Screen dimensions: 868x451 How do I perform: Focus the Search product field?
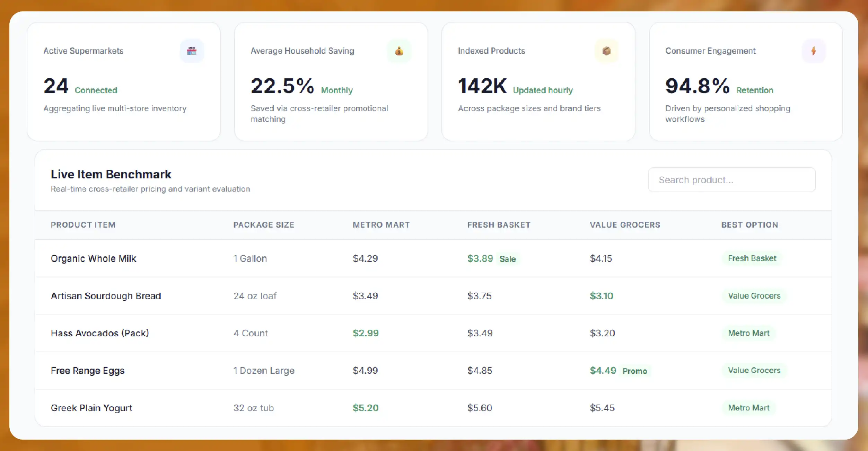732,180
